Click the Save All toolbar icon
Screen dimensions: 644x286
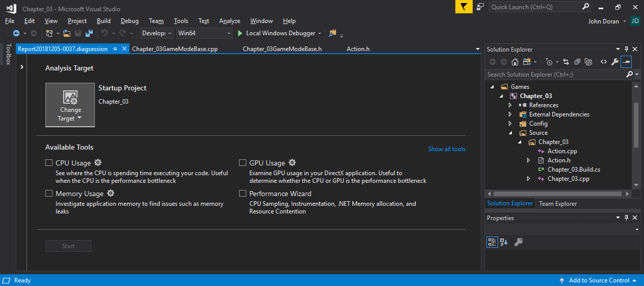coord(89,33)
